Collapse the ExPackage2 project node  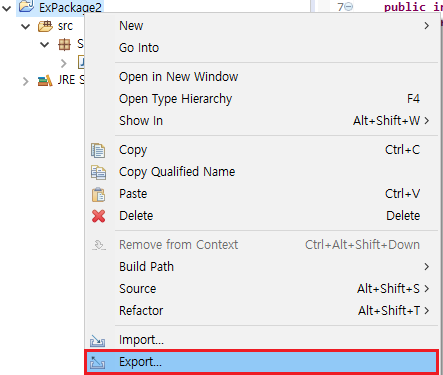[7, 8]
